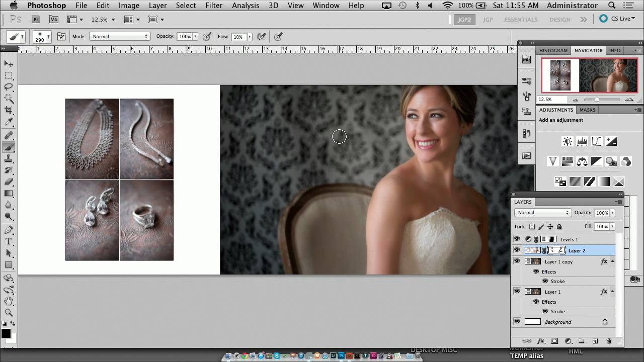Select the Eyedropper tool
The image size is (644, 362).
click(x=9, y=122)
